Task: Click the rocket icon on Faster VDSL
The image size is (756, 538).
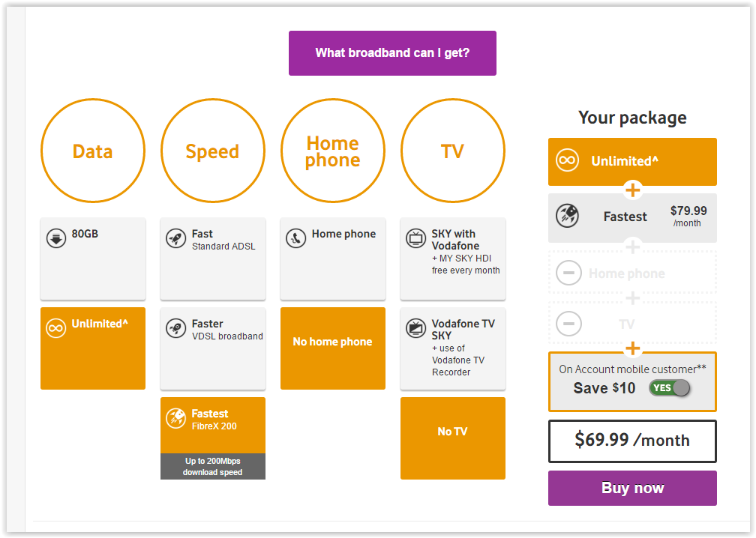Action: (176, 328)
